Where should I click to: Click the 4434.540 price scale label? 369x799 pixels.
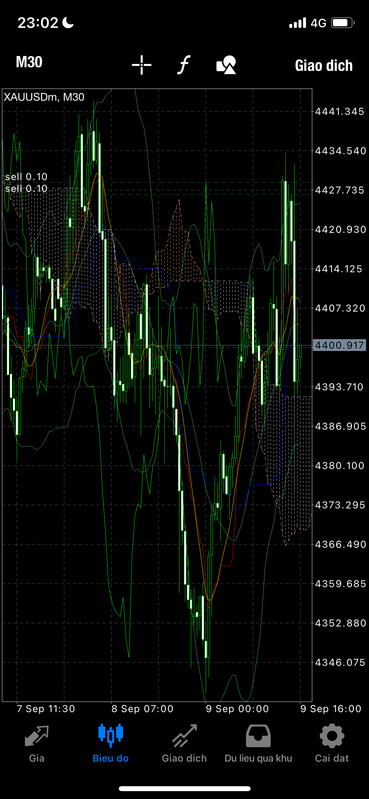coord(340,150)
